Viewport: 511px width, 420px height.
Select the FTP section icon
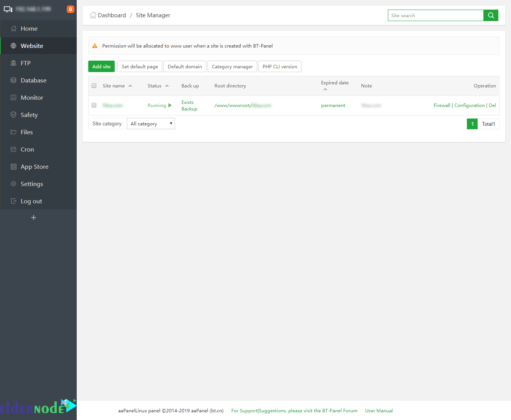14,63
